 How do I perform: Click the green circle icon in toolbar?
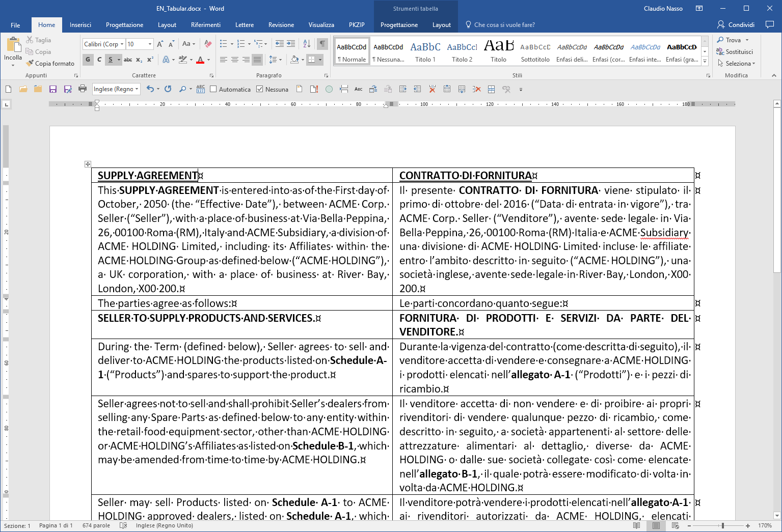click(x=329, y=89)
